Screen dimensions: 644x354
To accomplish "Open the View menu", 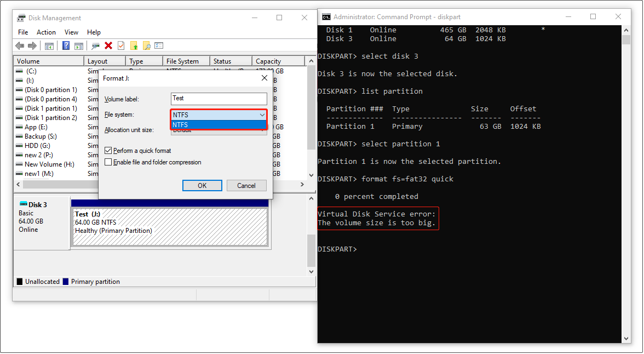I will tap(71, 32).
